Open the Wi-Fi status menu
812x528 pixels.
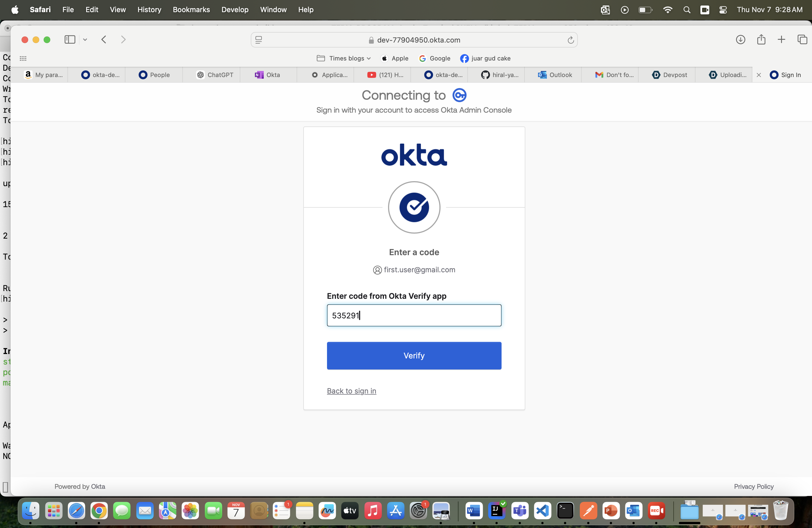pyautogui.click(x=667, y=10)
